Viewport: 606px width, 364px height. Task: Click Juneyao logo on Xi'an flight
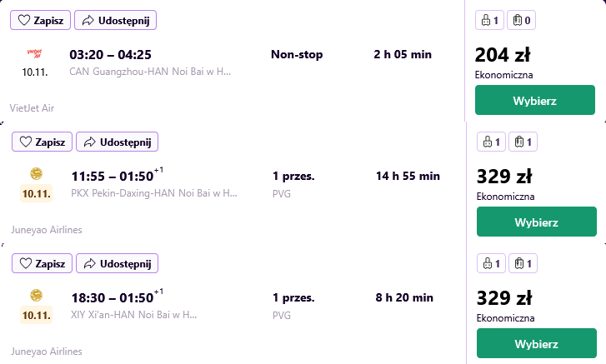(37, 296)
